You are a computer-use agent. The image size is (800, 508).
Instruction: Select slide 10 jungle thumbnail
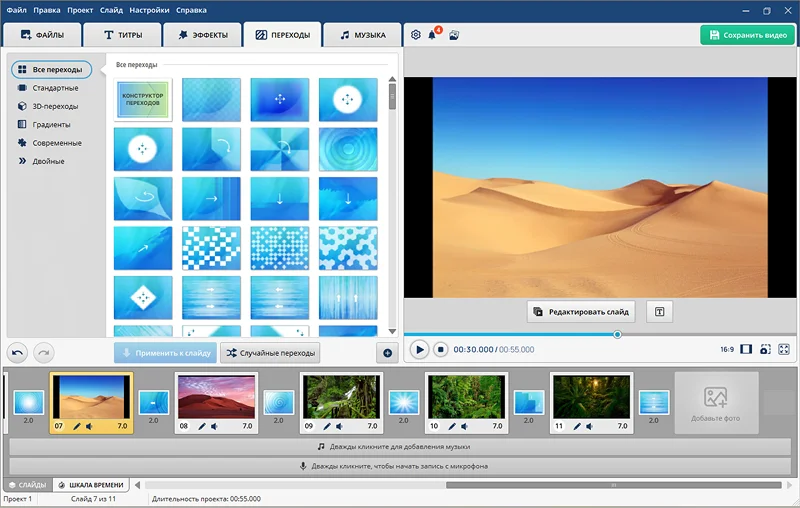pyautogui.click(x=466, y=397)
